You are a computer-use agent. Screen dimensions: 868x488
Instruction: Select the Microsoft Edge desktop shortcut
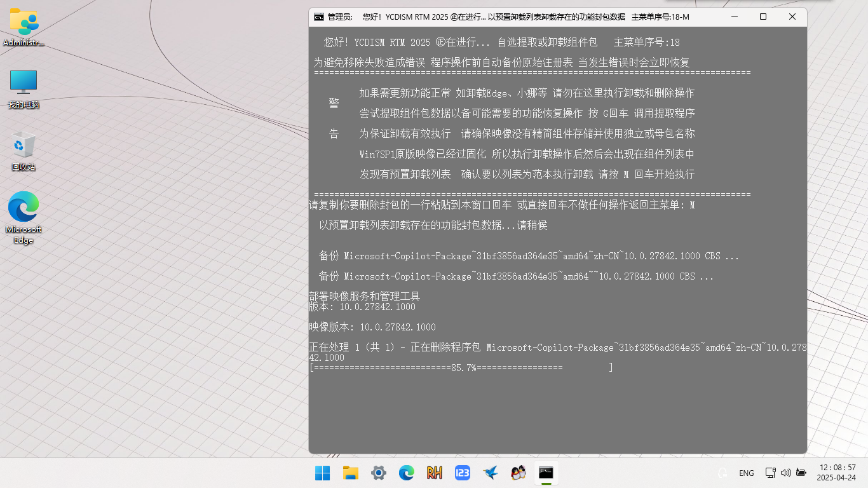pyautogui.click(x=24, y=217)
